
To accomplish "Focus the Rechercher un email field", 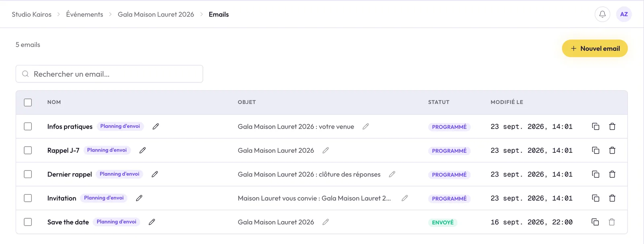I will point(109,74).
